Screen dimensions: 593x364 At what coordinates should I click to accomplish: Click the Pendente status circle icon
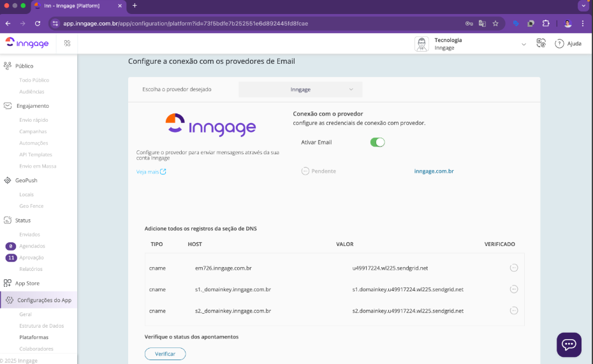(x=305, y=171)
